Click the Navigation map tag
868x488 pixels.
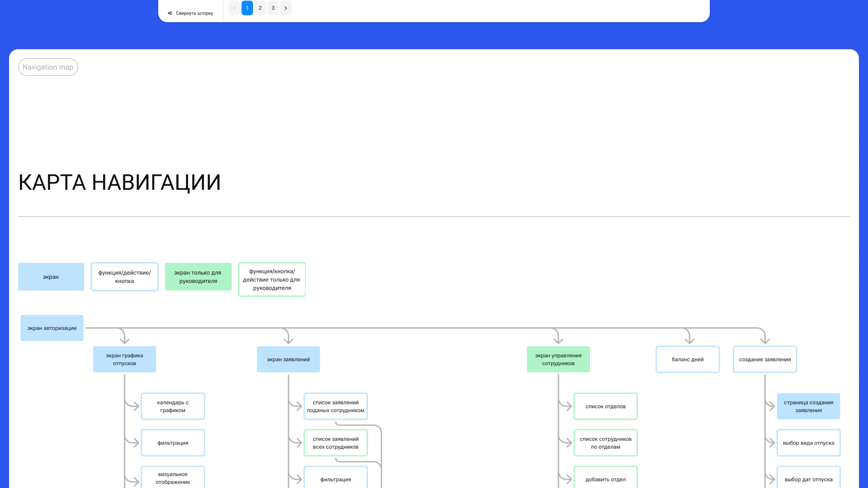tap(48, 67)
